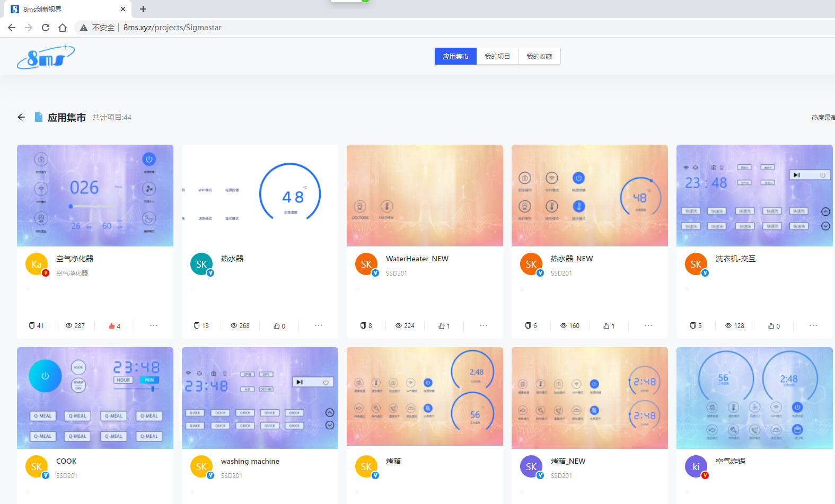Click the views eye icon on WaterHeater_NEW card

tap(399, 325)
